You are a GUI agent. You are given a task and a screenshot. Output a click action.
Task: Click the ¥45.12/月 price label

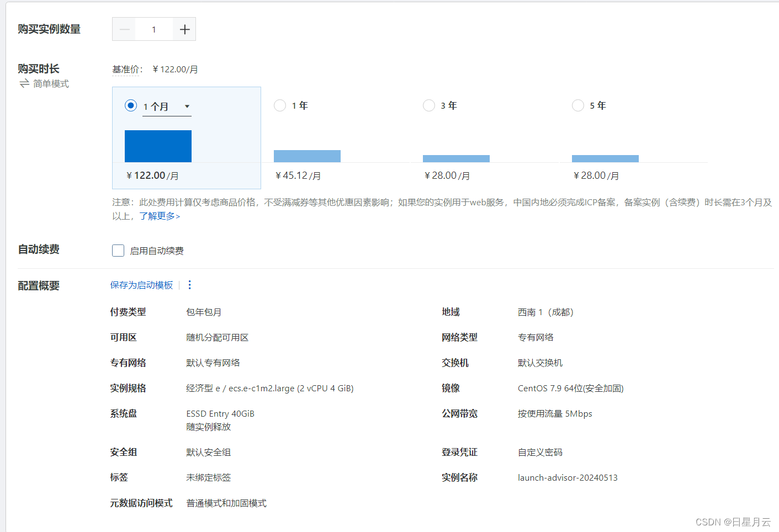pos(298,175)
